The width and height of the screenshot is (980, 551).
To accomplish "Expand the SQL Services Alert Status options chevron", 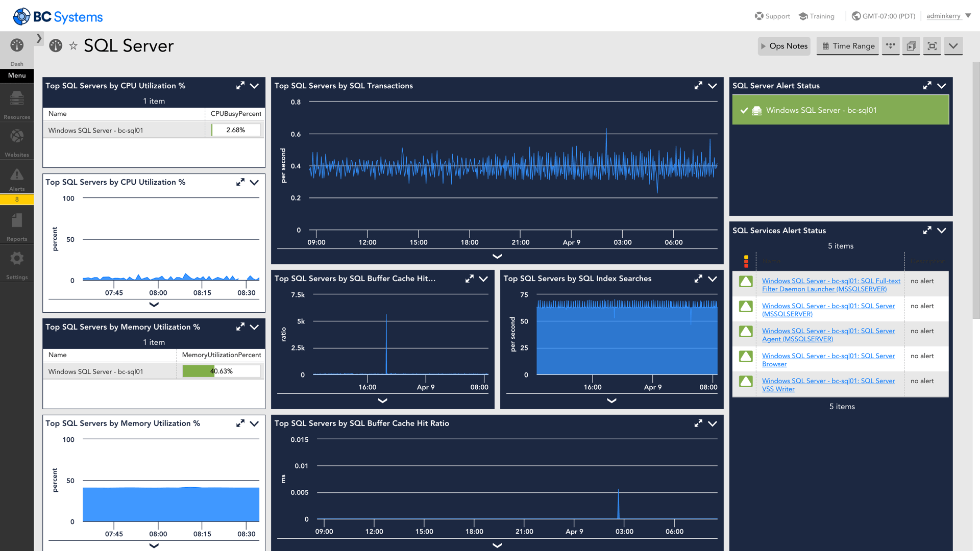I will [942, 230].
